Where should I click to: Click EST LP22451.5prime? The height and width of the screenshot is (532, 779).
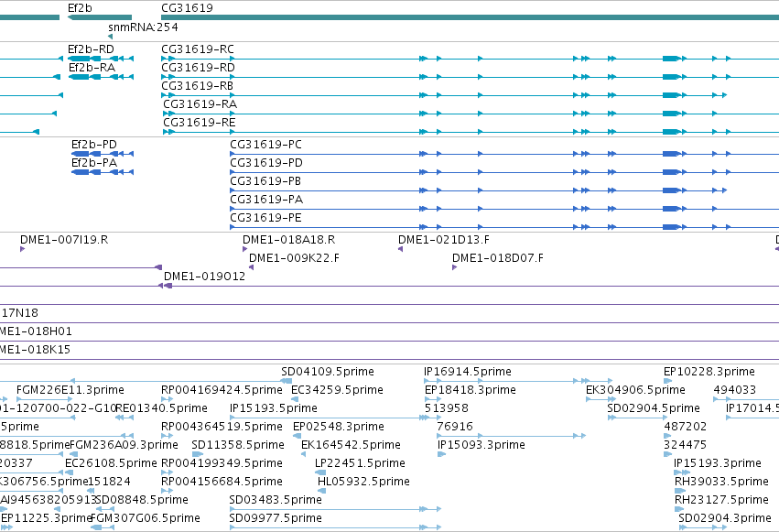point(360,464)
